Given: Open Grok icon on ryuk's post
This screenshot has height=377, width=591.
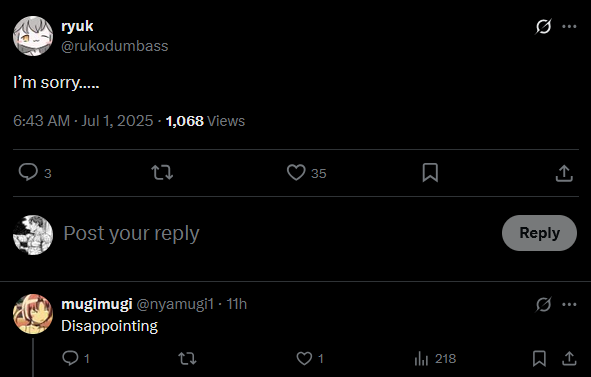Looking at the screenshot, I should [544, 26].
